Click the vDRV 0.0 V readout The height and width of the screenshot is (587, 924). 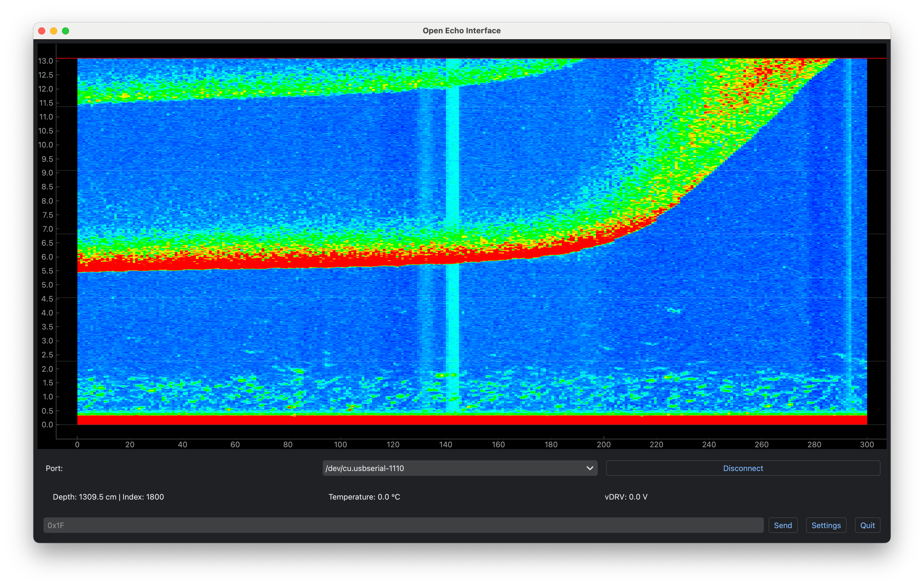click(x=626, y=497)
